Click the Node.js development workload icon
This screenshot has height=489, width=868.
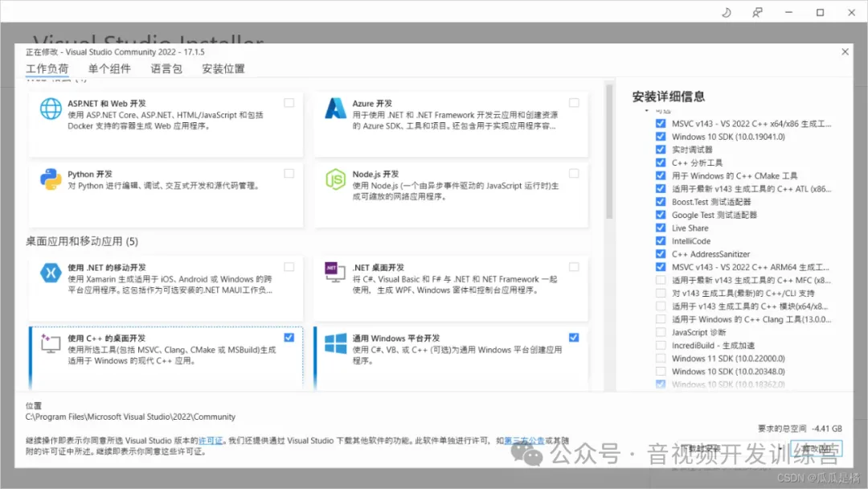point(335,179)
